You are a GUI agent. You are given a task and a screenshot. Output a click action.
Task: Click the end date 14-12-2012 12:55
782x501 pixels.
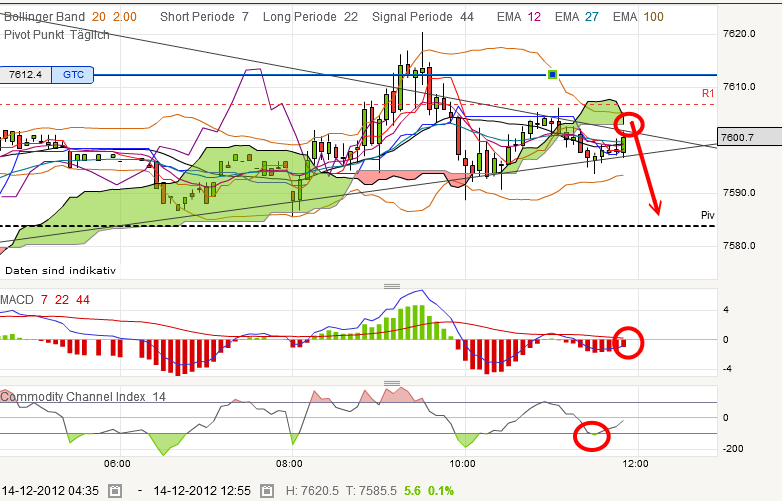[202, 491]
